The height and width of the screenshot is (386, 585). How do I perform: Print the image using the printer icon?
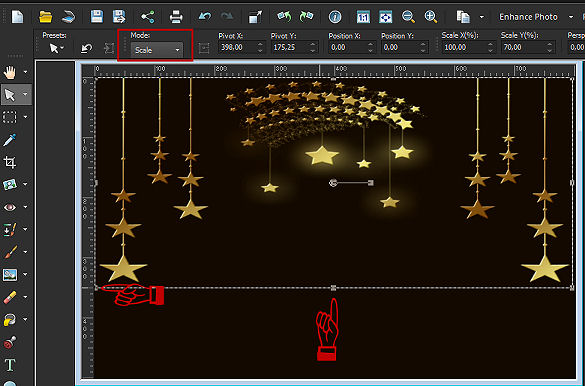coord(176,17)
